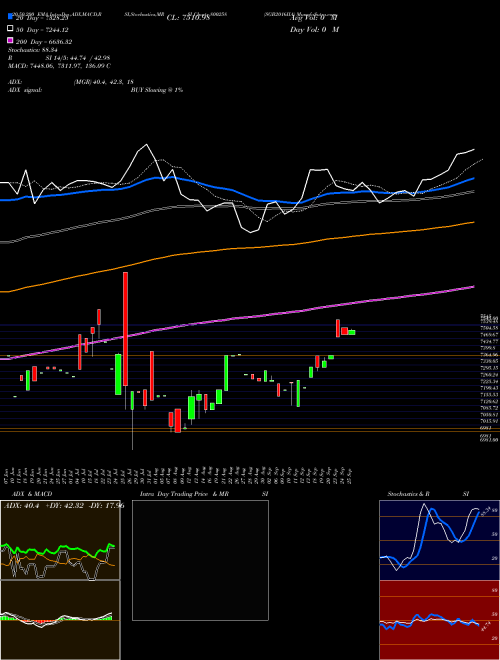This screenshot has height=660, width=500.
Task: Click the 7364.96 price axis label
Action: click(x=489, y=355)
